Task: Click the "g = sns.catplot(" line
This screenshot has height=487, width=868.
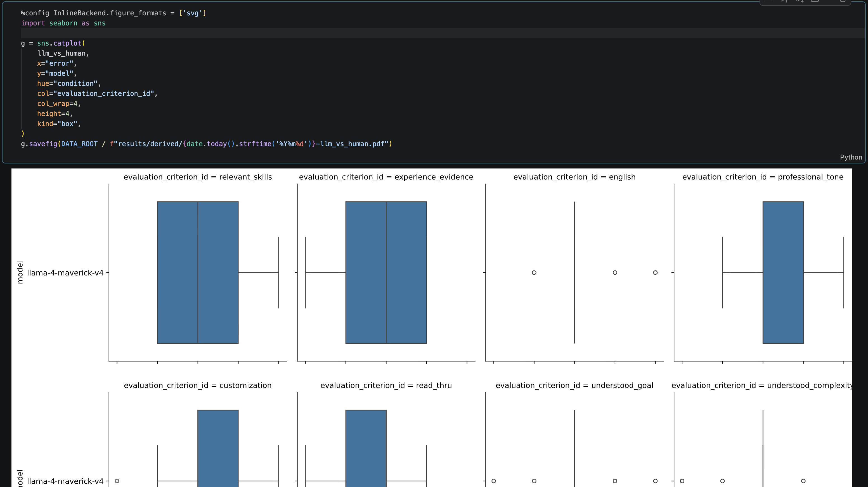Action: (53, 43)
